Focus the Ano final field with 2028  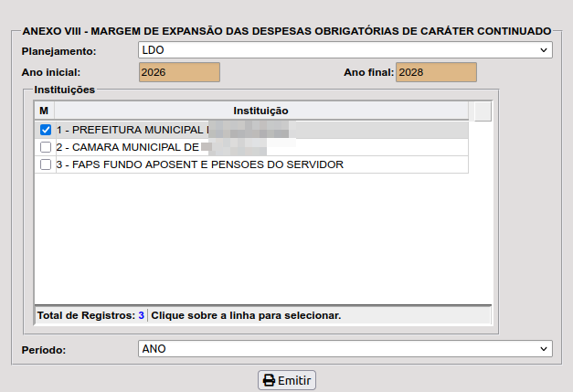click(436, 71)
